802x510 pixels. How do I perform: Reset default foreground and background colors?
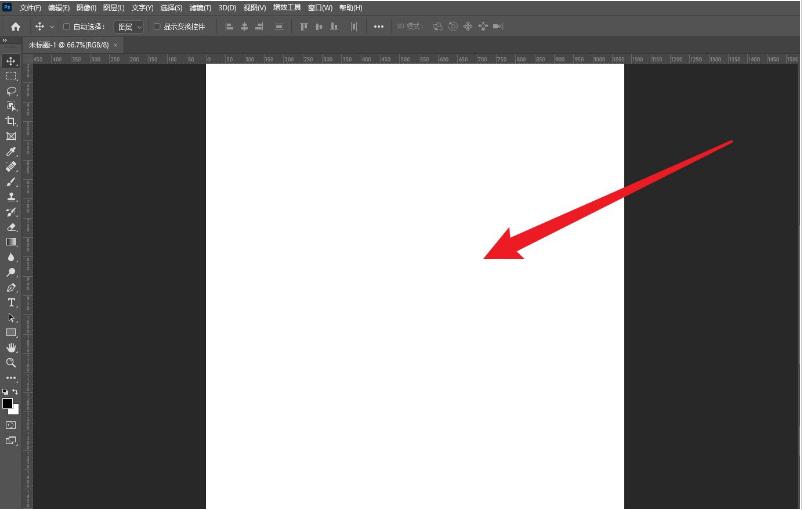5,392
